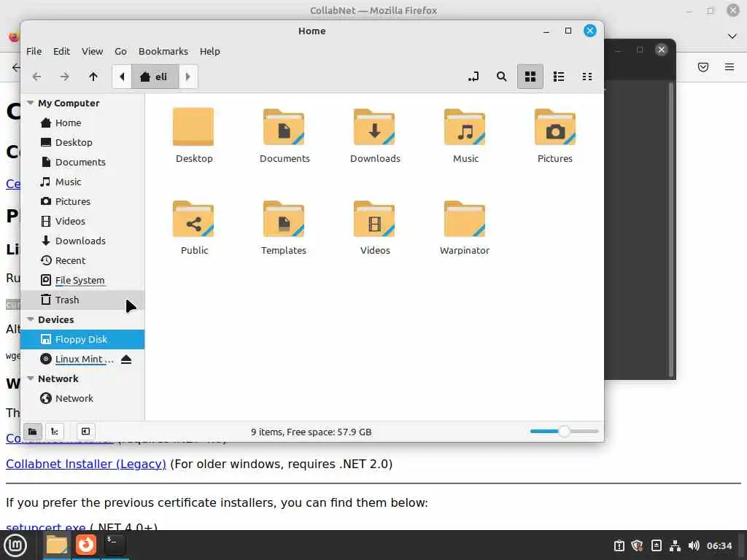Open the Bookmarks menu
Screen dimensions: 747x560
pos(163,51)
